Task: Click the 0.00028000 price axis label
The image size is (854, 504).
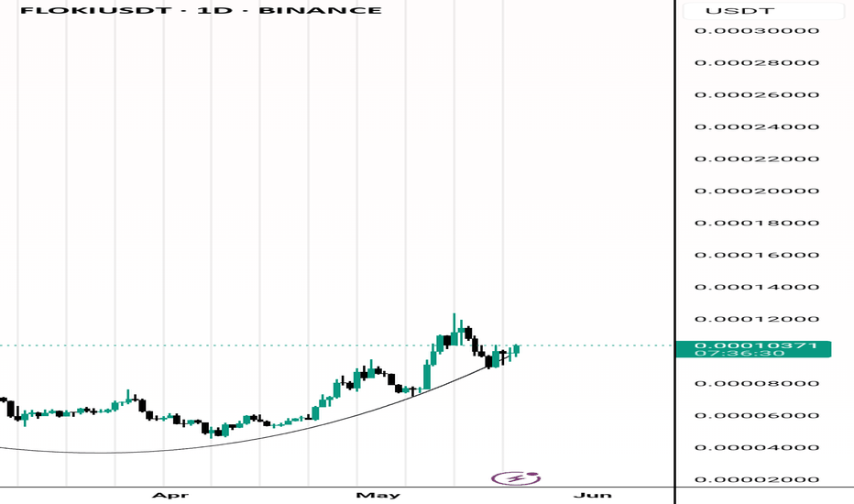Action: (x=757, y=62)
